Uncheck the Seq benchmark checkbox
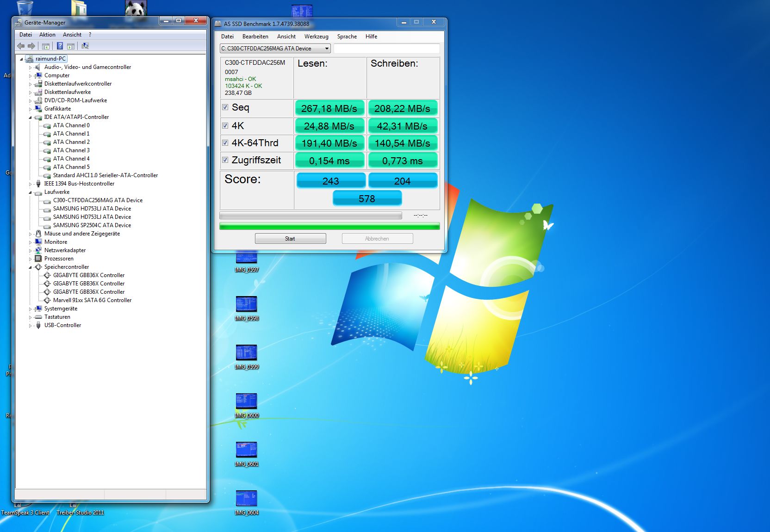Screen dimensions: 770x532 point(225,107)
